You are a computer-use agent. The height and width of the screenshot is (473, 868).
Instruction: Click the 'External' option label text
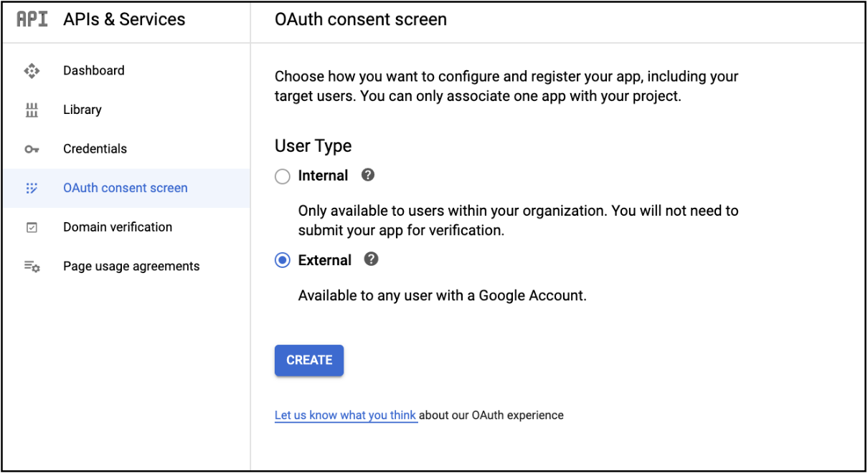coord(325,260)
